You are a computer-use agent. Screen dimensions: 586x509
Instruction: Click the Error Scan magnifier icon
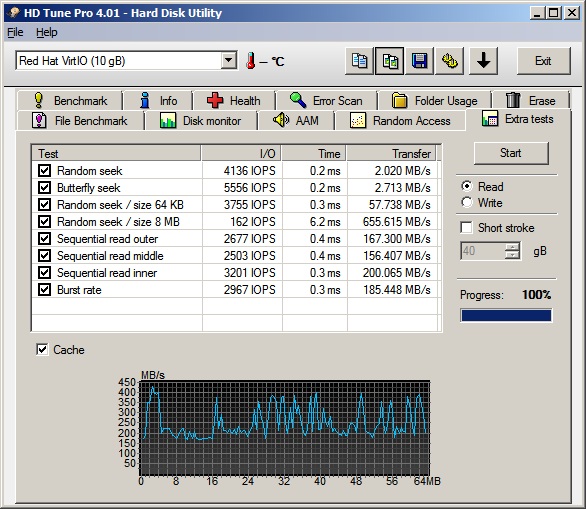pos(298,100)
